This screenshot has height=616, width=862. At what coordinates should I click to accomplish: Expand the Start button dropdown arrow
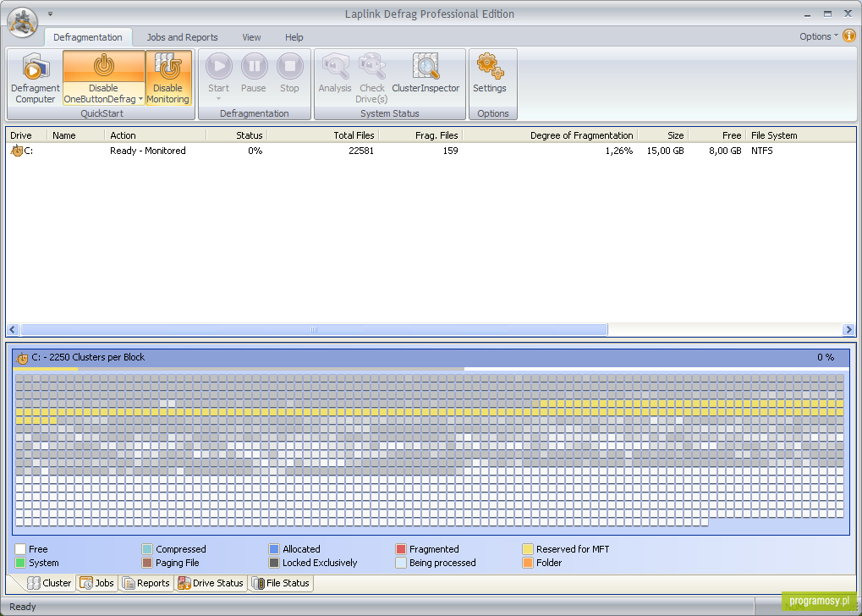219,99
